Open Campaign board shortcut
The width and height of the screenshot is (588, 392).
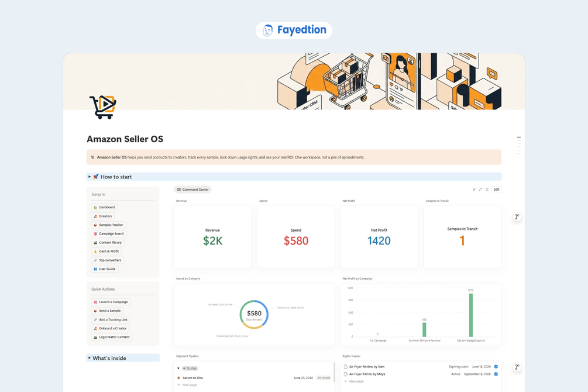[109, 233]
